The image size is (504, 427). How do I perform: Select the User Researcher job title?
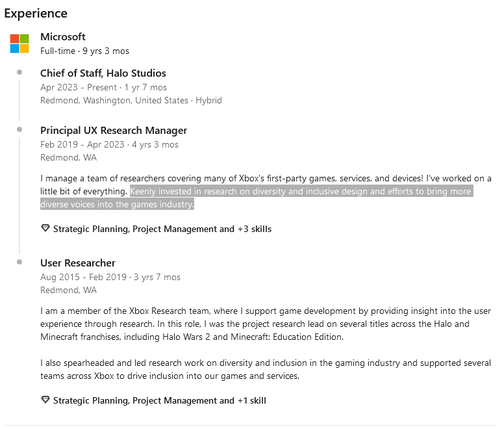click(x=78, y=263)
